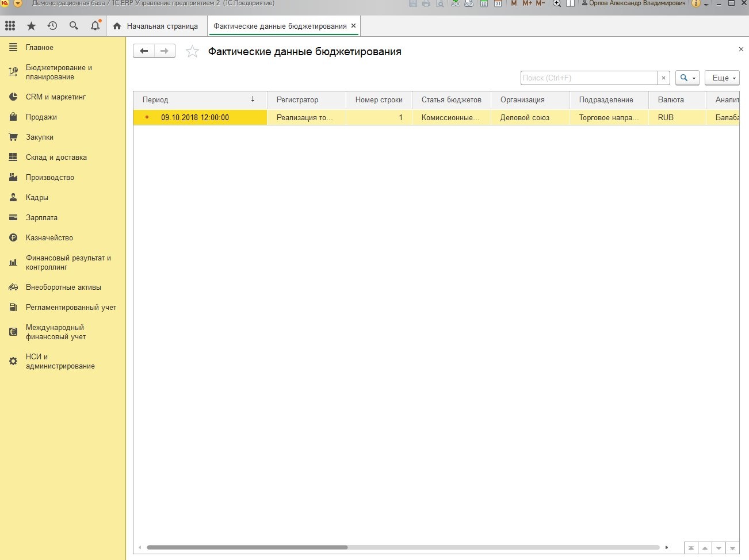Click horizontal scrollbar right arrow
This screenshot has width=749, height=560.
click(x=667, y=547)
